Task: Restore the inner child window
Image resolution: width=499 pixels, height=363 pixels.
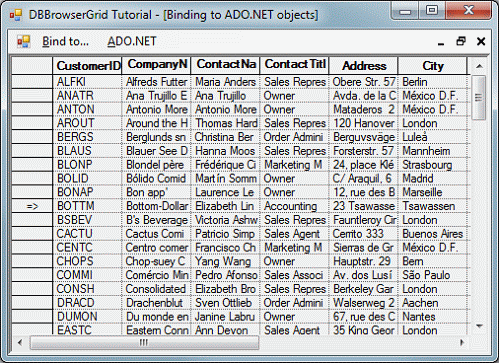Action: tap(461, 41)
